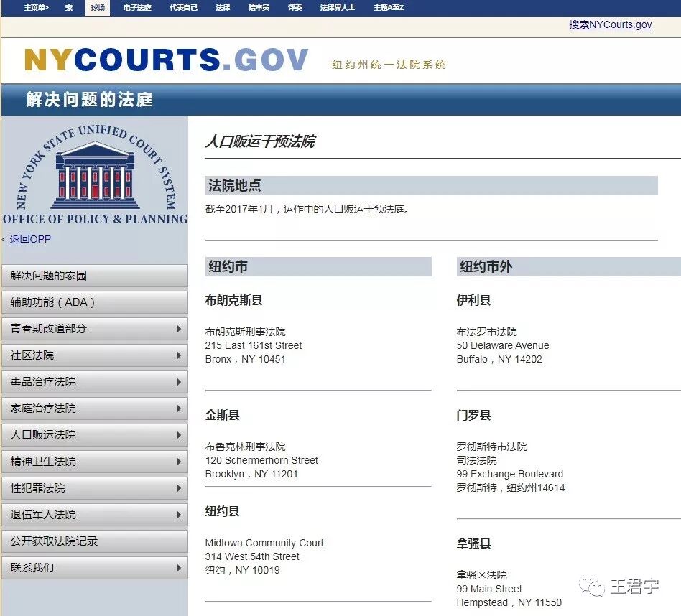Click the 纽约市 column heading
Screen dimensions: 681x616
click(228, 266)
